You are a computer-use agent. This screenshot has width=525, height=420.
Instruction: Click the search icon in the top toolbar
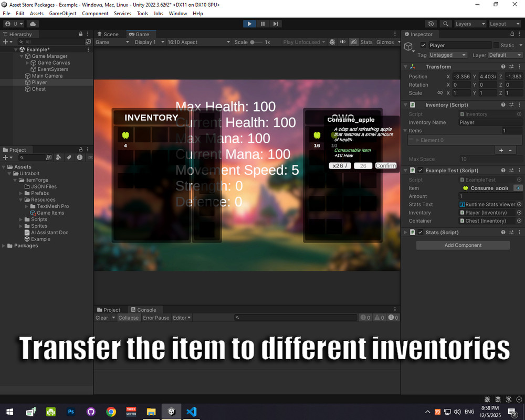point(444,24)
